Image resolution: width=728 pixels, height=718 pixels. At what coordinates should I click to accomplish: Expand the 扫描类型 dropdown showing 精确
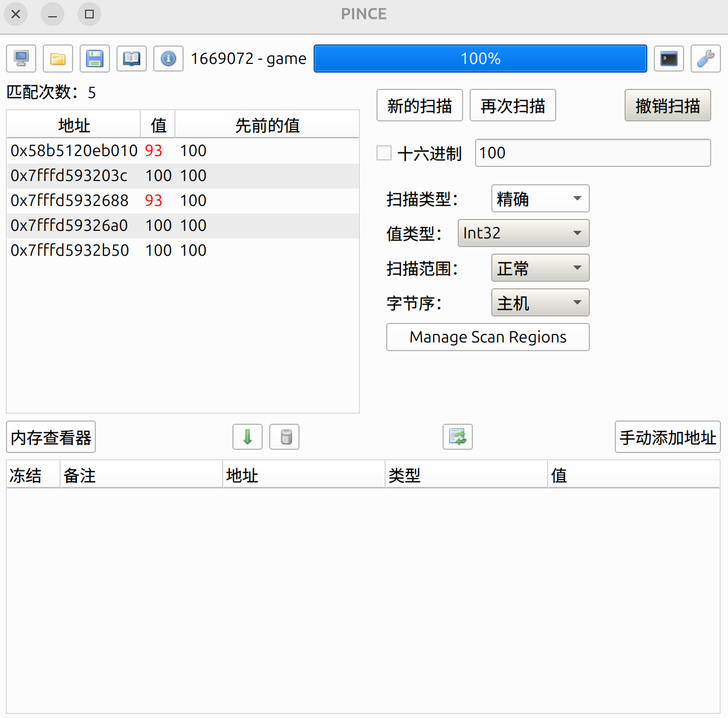pyautogui.click(x=540, y=199)
